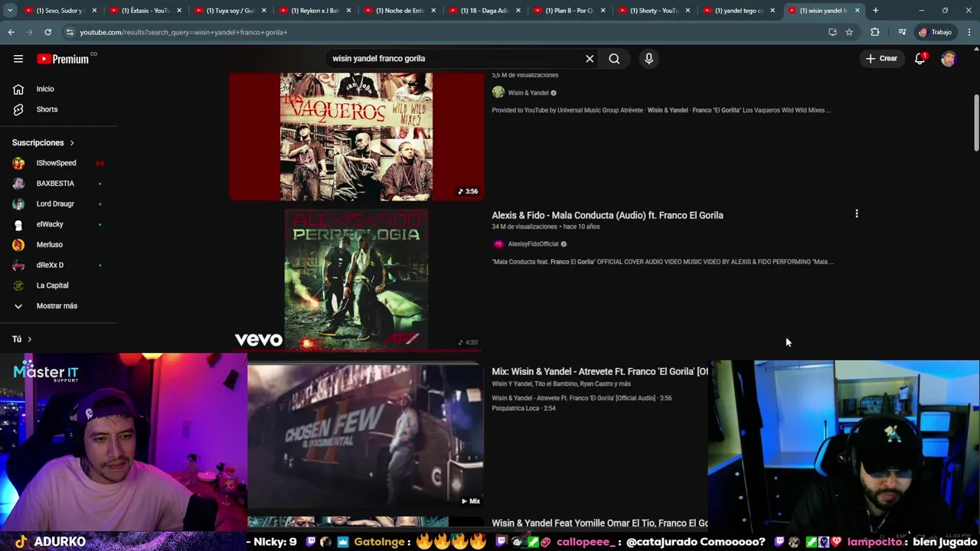Open a new browser tab with plus

click(876, 11)
